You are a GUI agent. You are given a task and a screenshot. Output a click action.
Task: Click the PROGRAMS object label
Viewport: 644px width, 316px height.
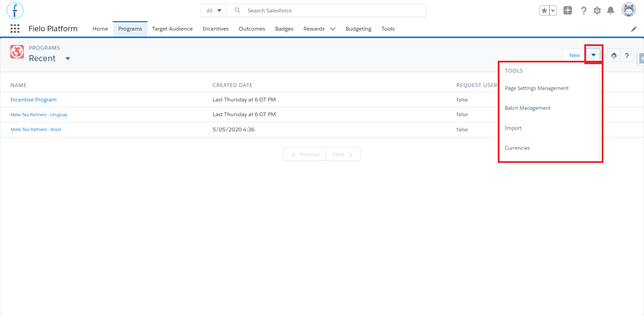click(44, 48)
